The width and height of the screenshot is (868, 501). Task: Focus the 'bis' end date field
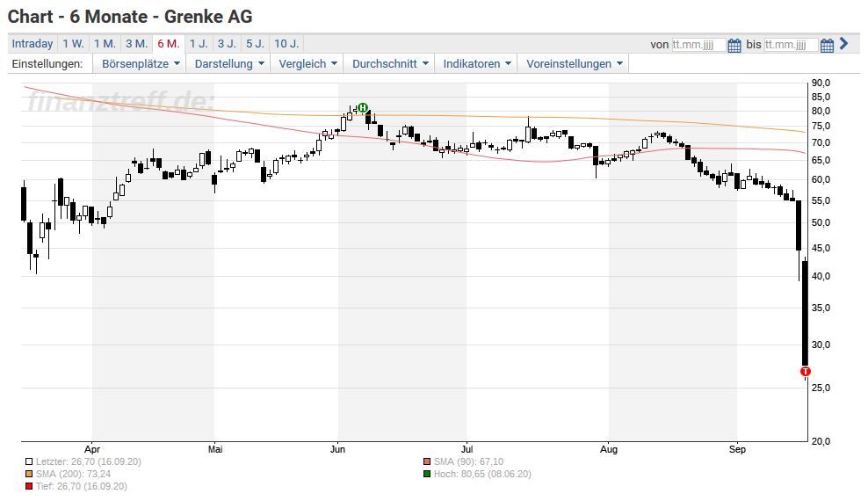tap(791, 45)
